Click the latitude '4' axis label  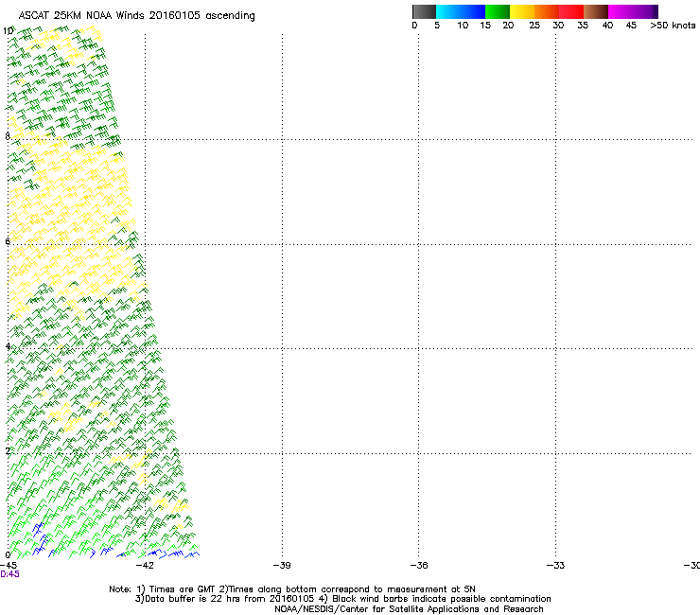pos(8,346)
